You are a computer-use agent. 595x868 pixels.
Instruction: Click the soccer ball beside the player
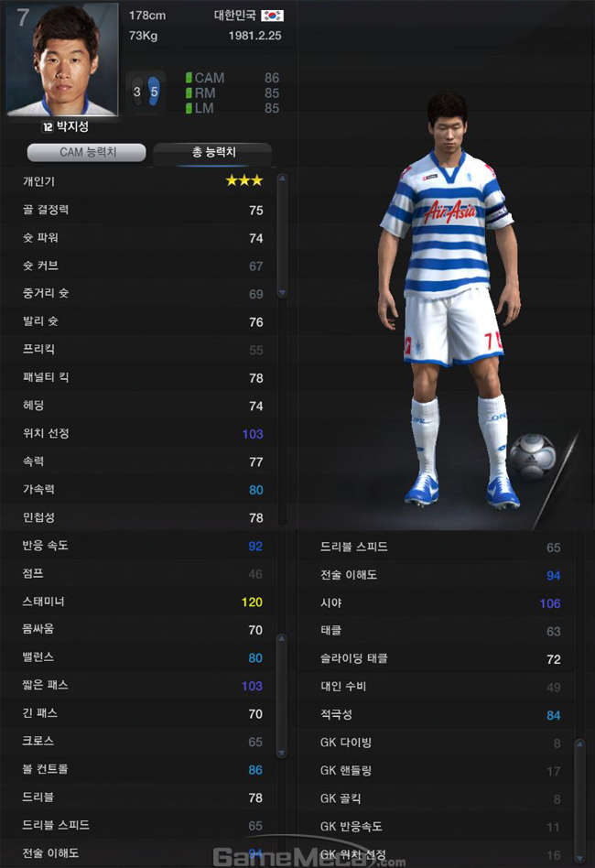532,456
